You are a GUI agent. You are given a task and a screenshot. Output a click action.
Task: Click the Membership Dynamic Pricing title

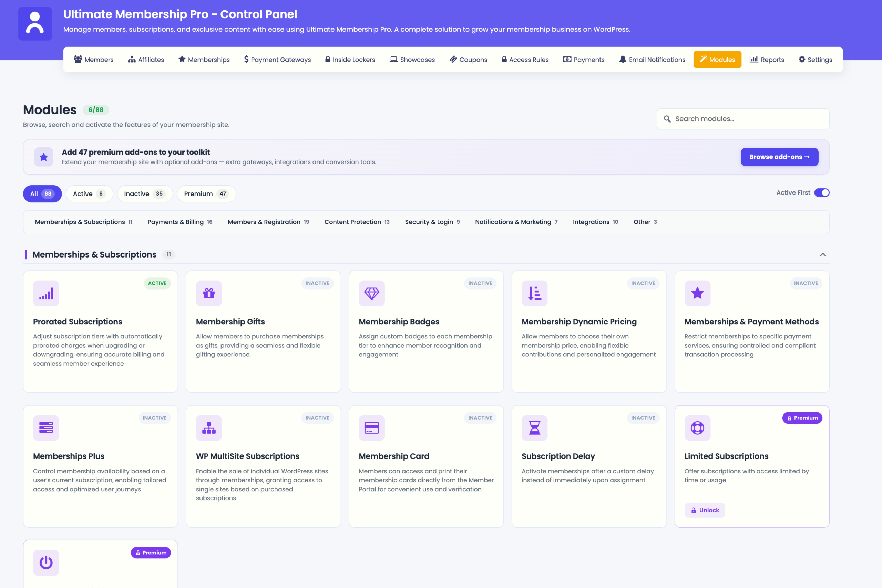coord(579,322)
